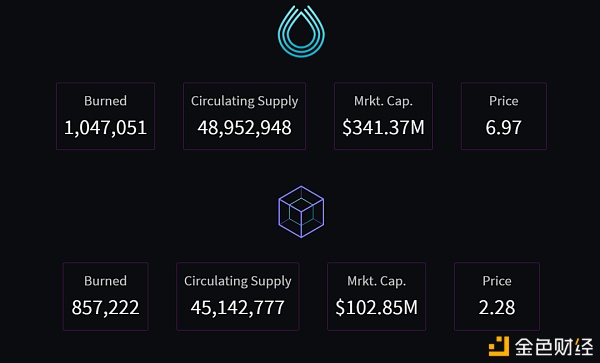600x363 pixels.
Task: Click the 48,952,948 supply number
Action: pyautogui.click(x=245, y=128)
